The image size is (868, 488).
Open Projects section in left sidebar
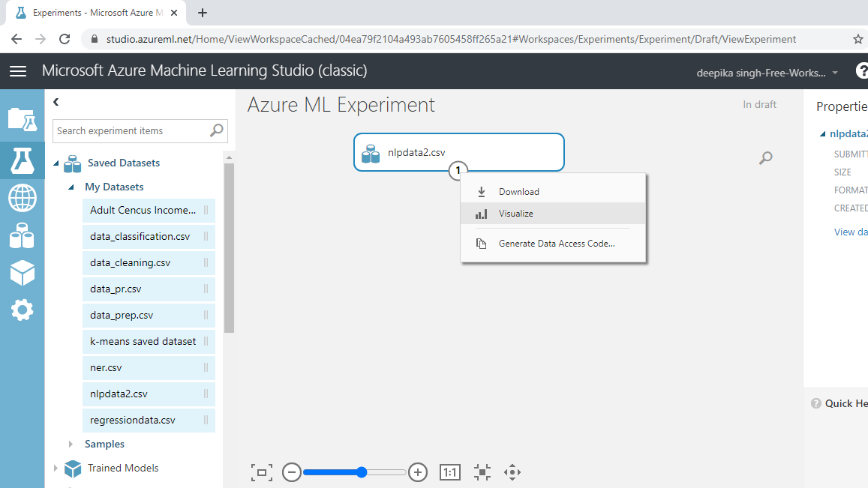click(x=23, y=119)
